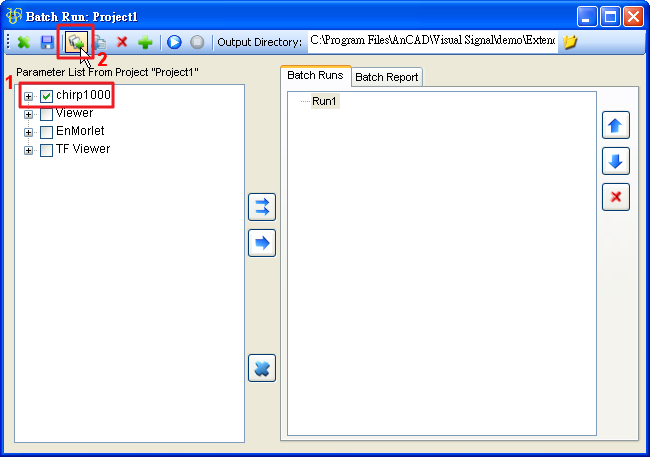Viewport: 650px width, 457px height.
Task: Click the gray stop icon in toolbar
Action: pyautogui.click(x=197, y=42)
